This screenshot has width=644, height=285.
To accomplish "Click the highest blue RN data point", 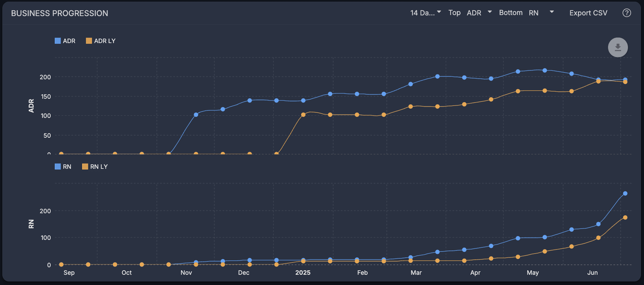I will pyautogui.click(x=625, y=193).
